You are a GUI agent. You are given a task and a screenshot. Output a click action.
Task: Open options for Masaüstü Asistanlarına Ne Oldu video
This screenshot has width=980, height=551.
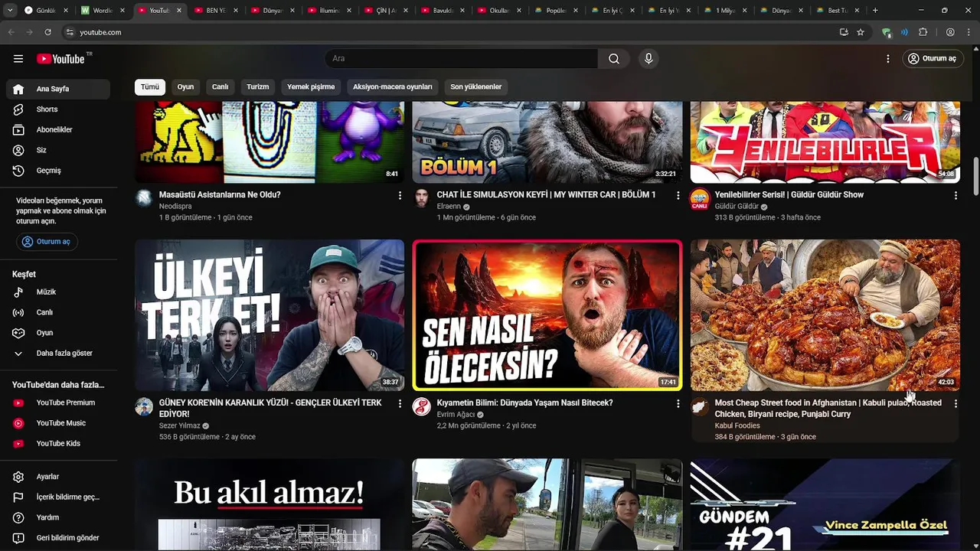400,196
